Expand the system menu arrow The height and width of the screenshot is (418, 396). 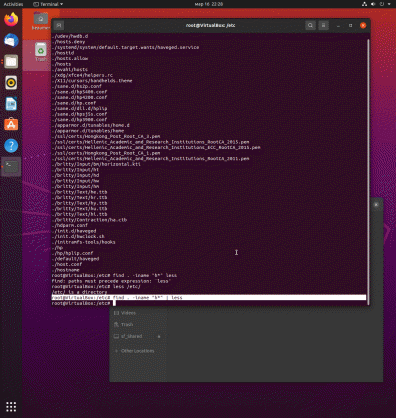coord(389,4)
